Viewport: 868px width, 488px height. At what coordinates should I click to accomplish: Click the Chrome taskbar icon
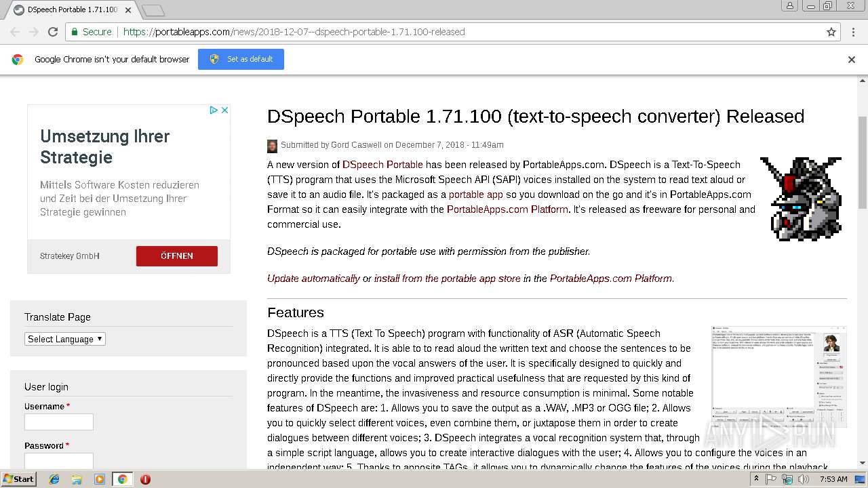[123, 479]
